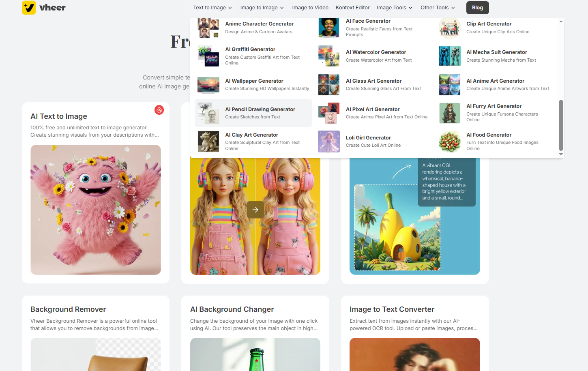This screenshot has height=371, width=588.
Task: Open the Image to Text Converter card title
Action: pos(392,309)
